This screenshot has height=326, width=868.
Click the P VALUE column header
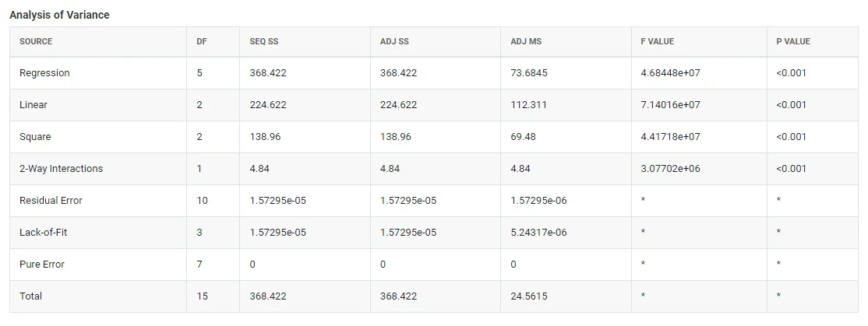(792, 41)
